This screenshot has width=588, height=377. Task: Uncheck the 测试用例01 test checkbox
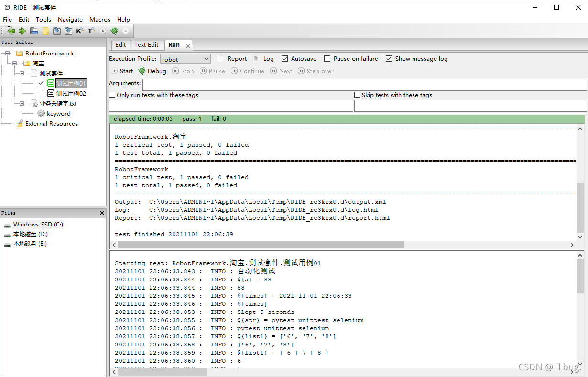pyautogui.click(x=41, y=83)
